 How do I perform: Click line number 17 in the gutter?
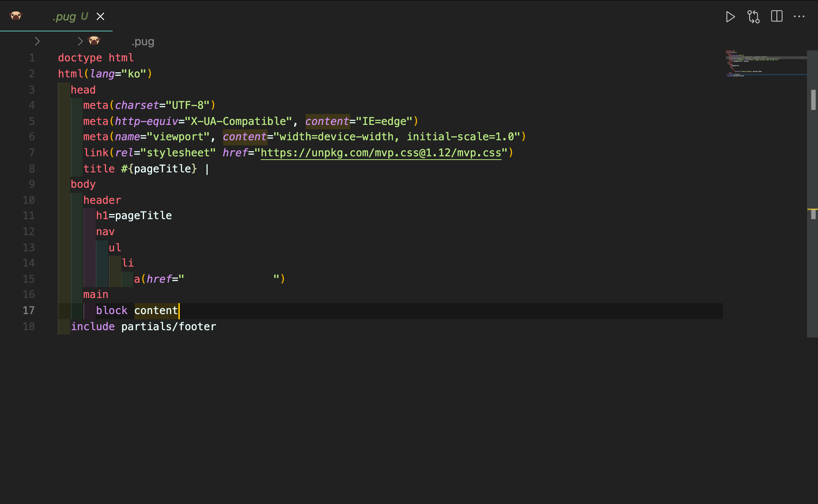29,310
